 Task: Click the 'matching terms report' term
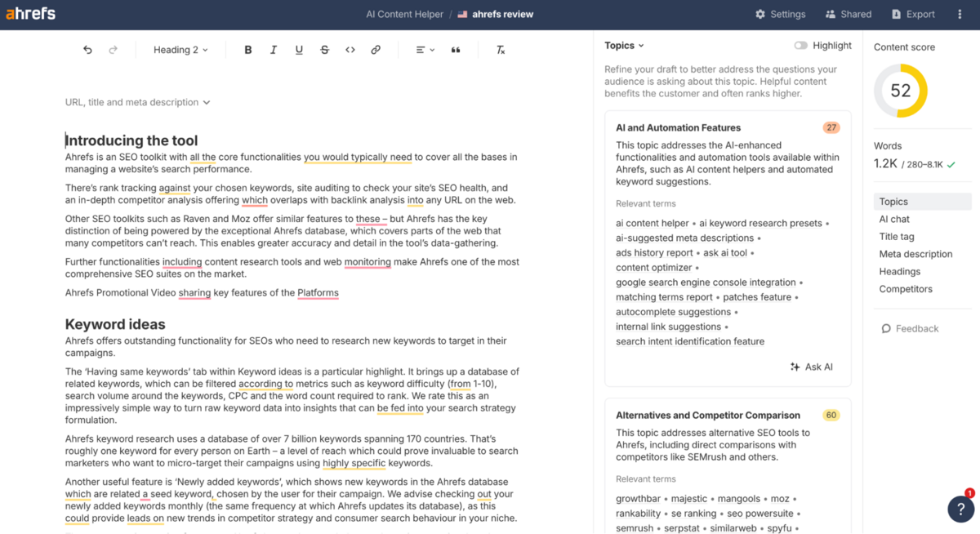pyautogui.click(x=664, y=297)
